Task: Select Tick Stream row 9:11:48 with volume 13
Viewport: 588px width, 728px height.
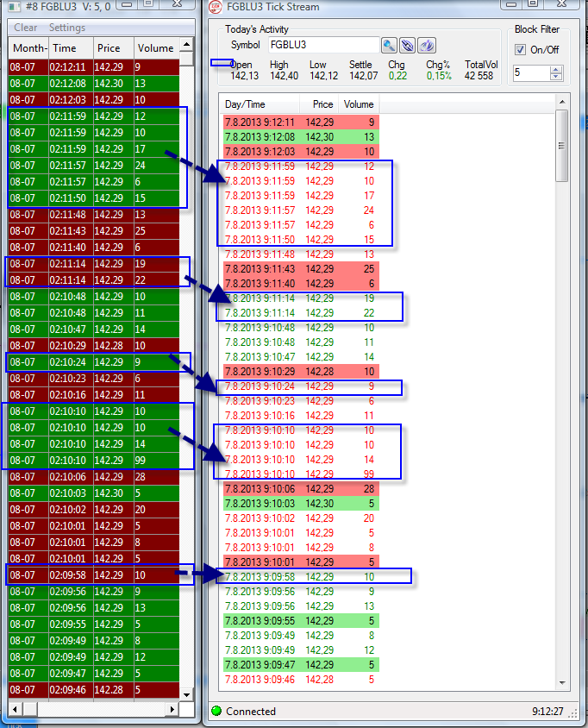Action: click(x=301, y=254)
